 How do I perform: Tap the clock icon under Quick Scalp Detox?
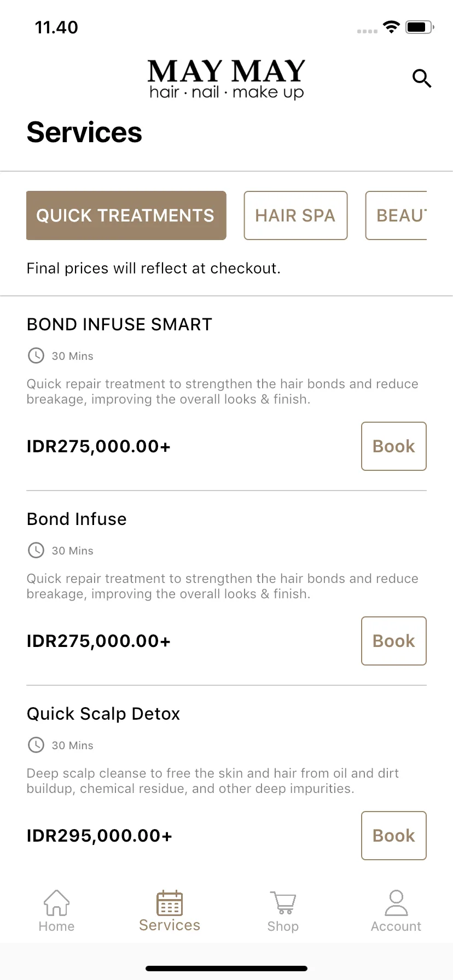point(36,745)
